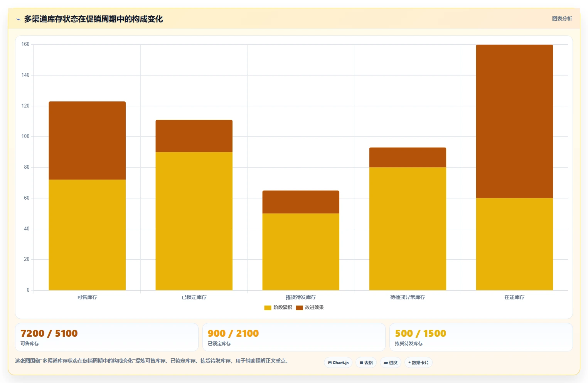This screenshot has height=383, width=588.
Task: Select the 表格 tag chip
Action: coord(366,363)
